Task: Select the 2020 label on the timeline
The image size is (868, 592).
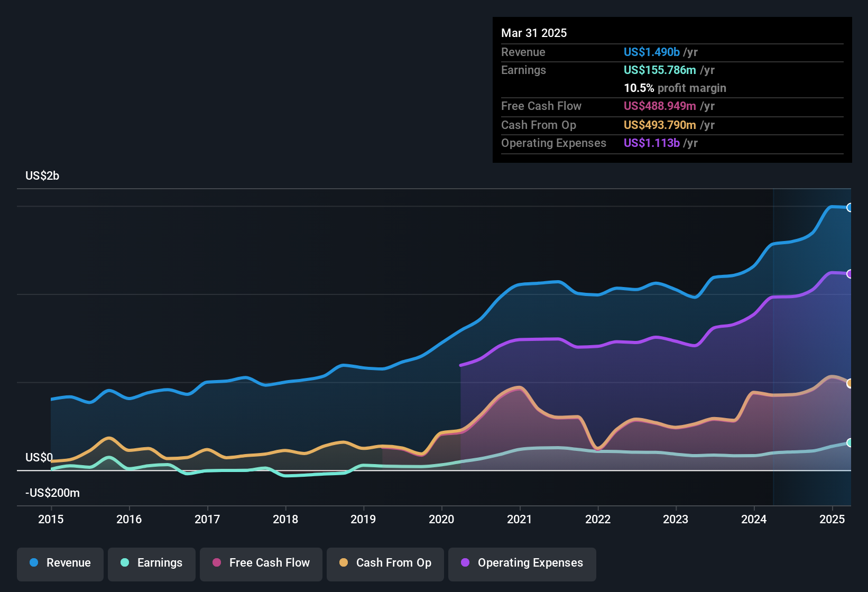Action: [x=441, y=520]
